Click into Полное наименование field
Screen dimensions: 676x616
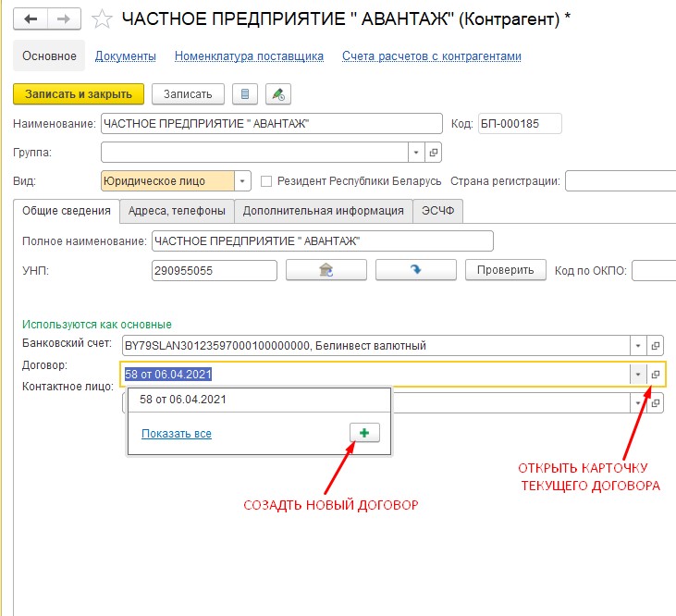click(323, 241)
